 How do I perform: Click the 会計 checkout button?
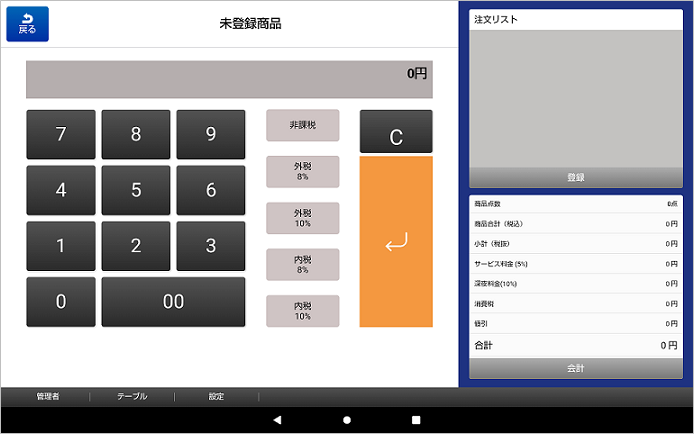[575, 368]
